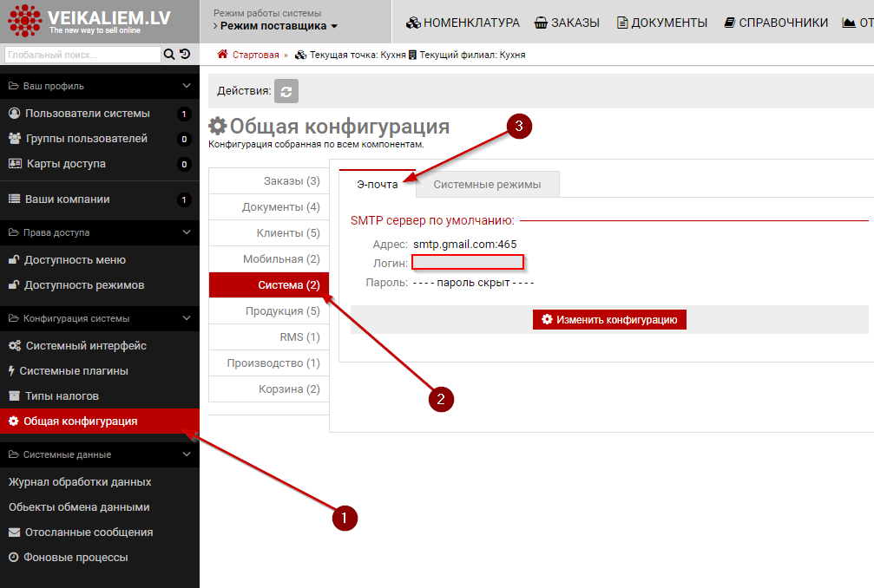Open the Документы top menu

point(661,23)
